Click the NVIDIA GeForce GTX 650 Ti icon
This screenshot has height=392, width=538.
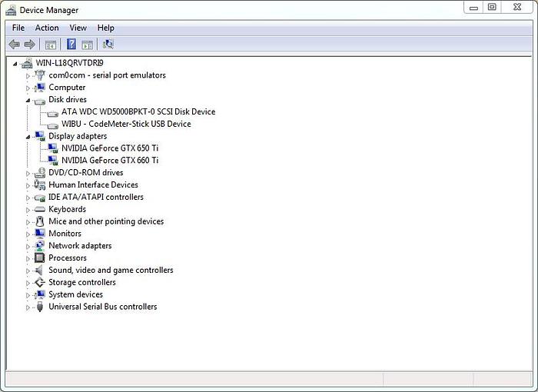coord(52,148)
